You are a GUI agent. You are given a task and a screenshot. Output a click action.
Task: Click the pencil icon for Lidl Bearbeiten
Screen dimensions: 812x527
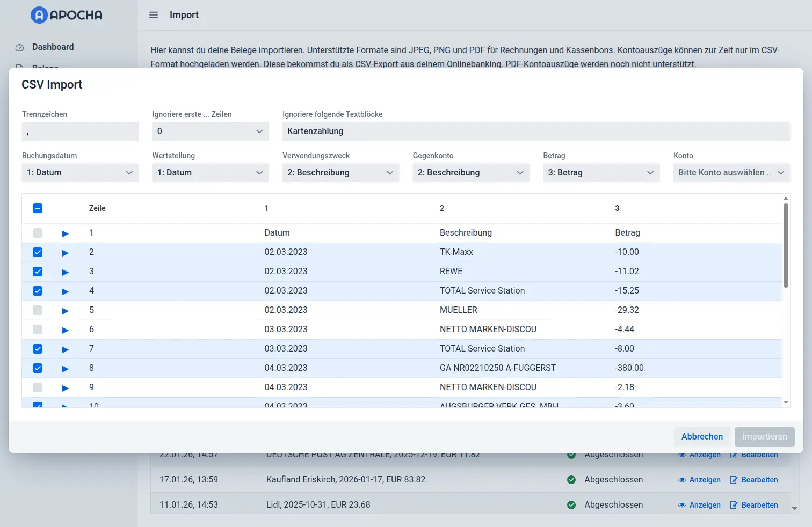pos(733,505)
